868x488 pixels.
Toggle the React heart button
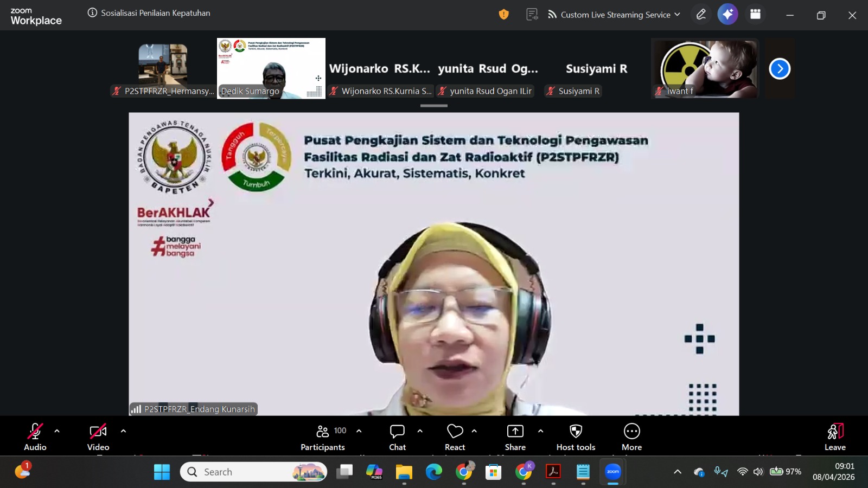coord(455,437)
